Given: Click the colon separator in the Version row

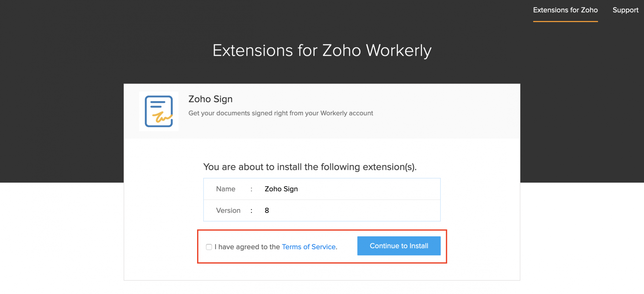Looking at the screenshot, I should [x=251, y=211].
